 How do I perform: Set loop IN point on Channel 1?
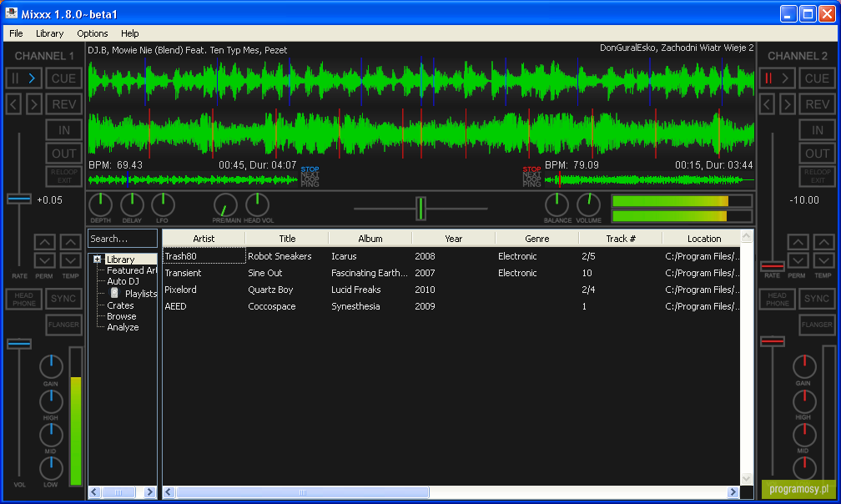pyautogui.click(x=63, y=130)
